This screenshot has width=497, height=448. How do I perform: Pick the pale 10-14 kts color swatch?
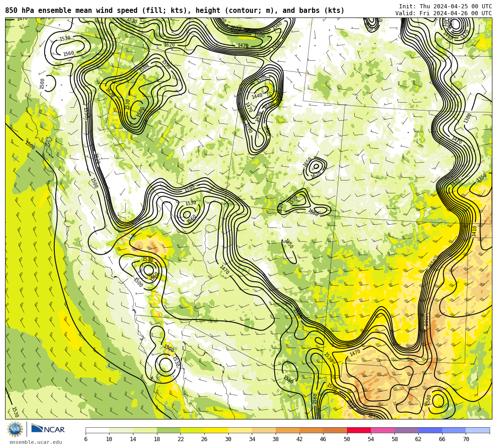point(121,430)
